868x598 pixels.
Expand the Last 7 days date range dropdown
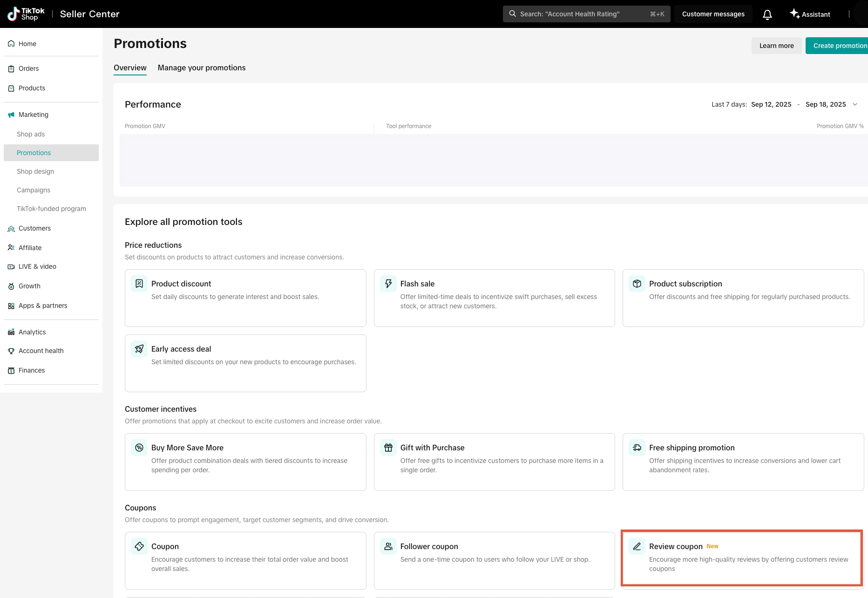click(854, 104)
